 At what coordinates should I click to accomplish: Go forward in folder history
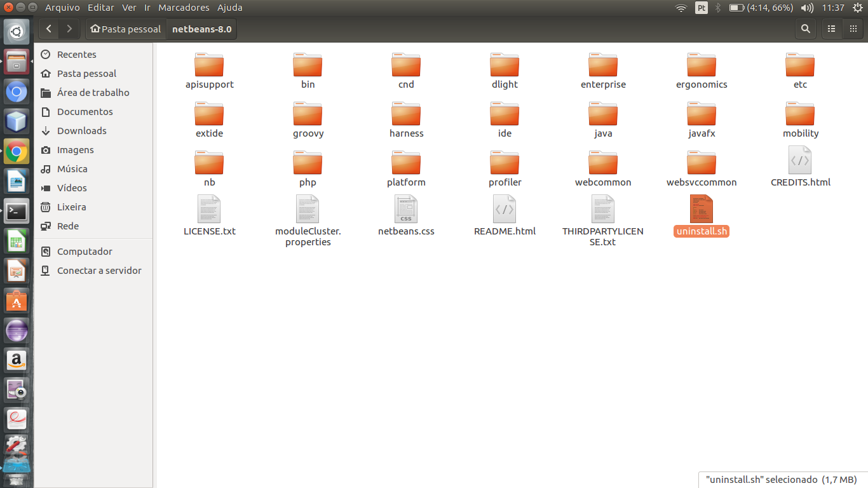69,29
